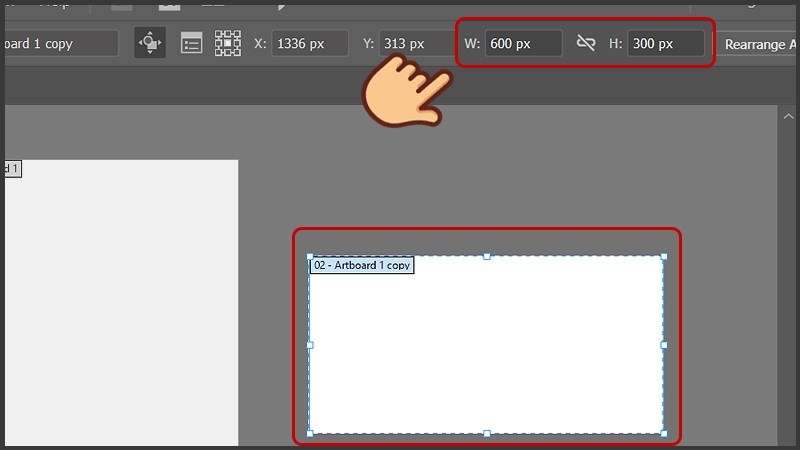Image resolution: width=800 pixels, height=450 pixels.
Task: Click the vertical scrollbar up arrow
Action: pos(786,117)
